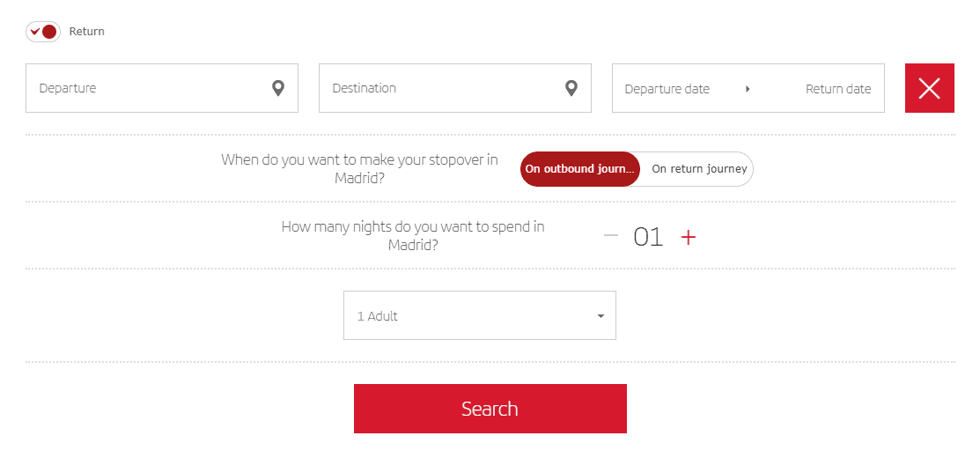This screenshot has height=458, width=980.
Task: Toggle the Return trip switch
Action: pos(43,31)
